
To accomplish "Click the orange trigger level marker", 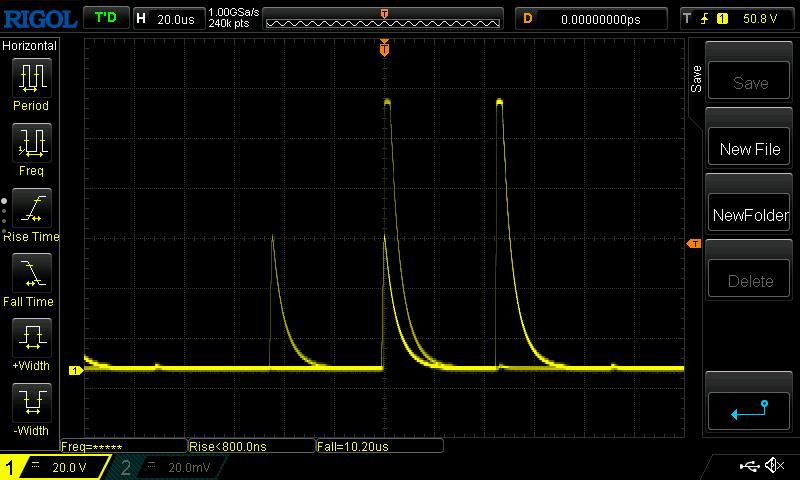I will pos(692,244).
